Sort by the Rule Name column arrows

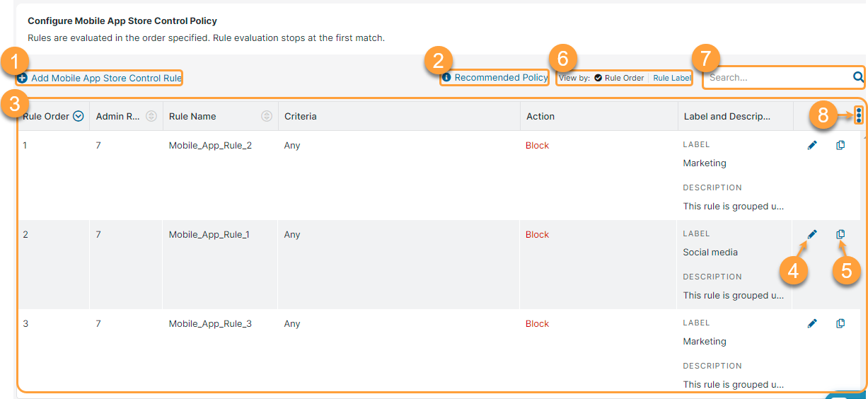267,117
